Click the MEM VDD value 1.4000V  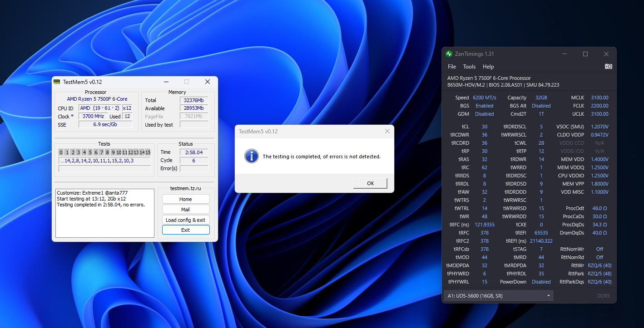[599, 159]
